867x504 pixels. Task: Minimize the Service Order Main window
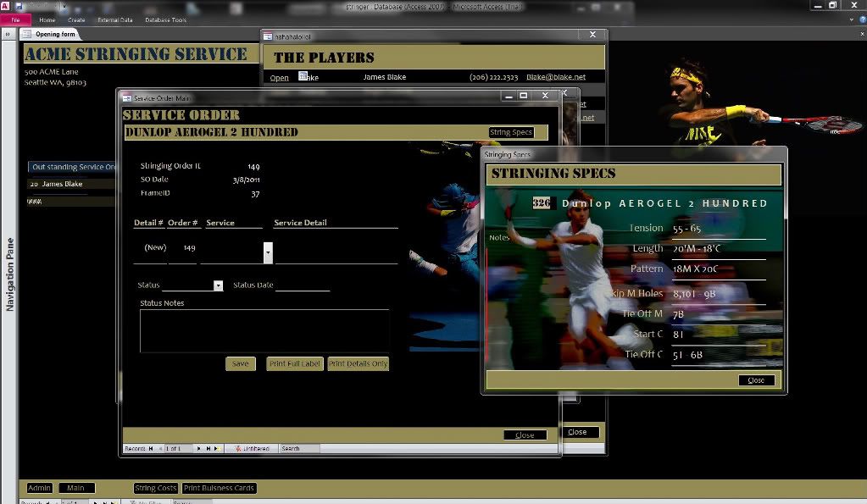(x=509, y=96)
